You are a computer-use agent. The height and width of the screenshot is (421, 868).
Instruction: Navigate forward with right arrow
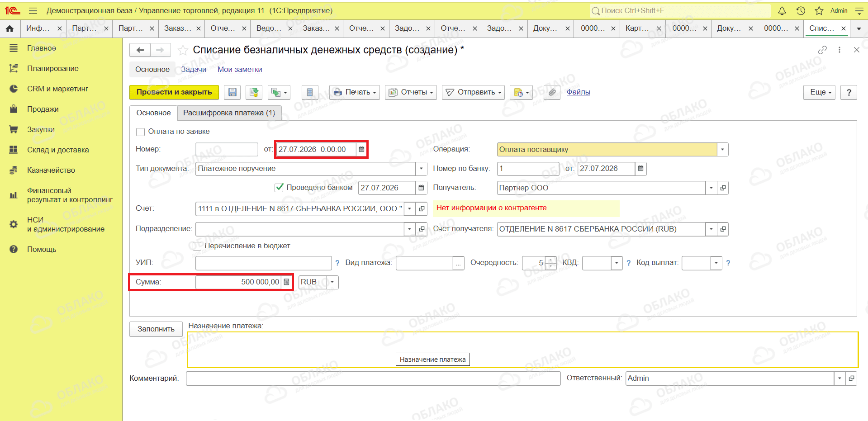[x=160, y=50]
